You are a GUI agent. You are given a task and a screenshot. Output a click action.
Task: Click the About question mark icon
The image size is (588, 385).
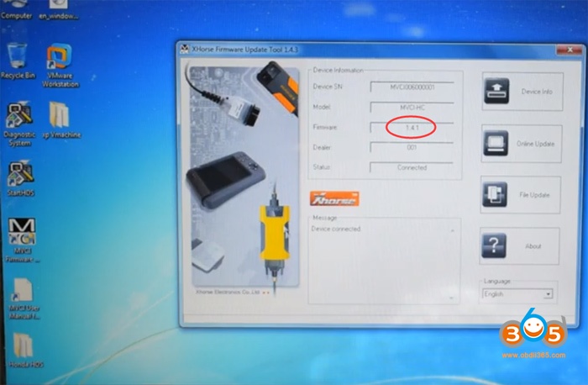point(494,245)
